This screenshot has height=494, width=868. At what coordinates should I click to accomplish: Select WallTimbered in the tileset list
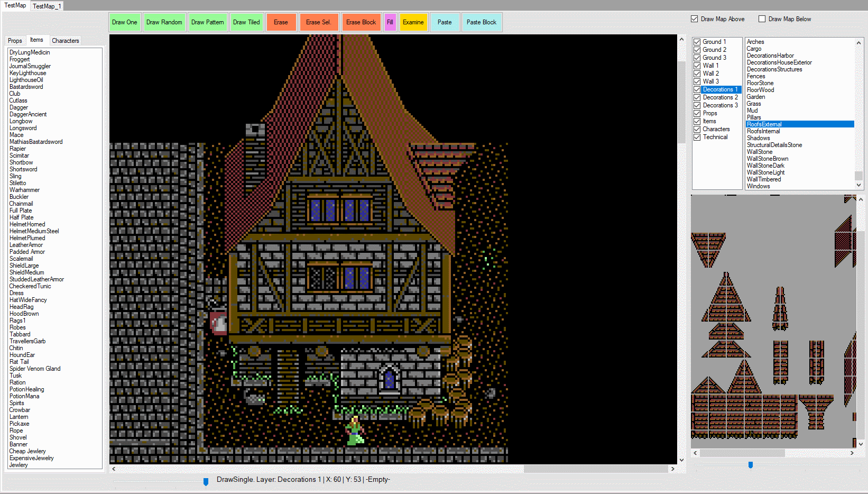click(763, 179)
